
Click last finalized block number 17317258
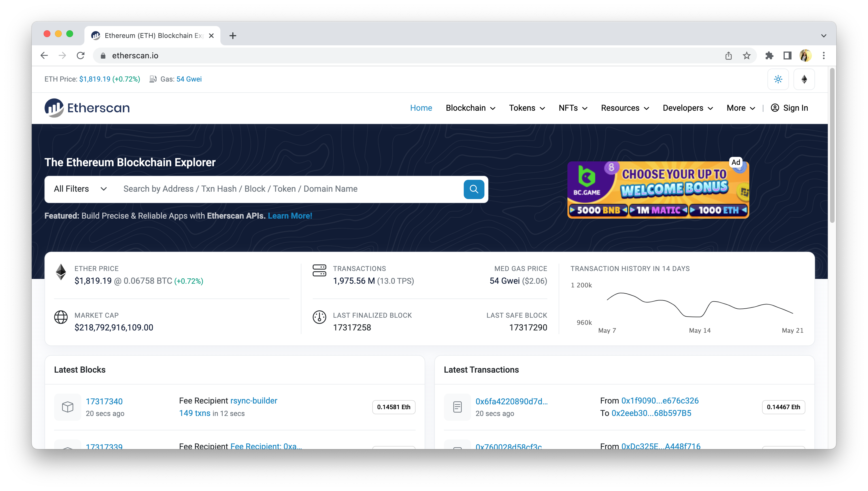[352, 327]
